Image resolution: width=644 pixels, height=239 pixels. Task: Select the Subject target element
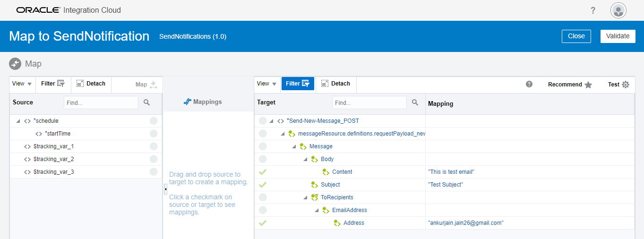(330, 185)
